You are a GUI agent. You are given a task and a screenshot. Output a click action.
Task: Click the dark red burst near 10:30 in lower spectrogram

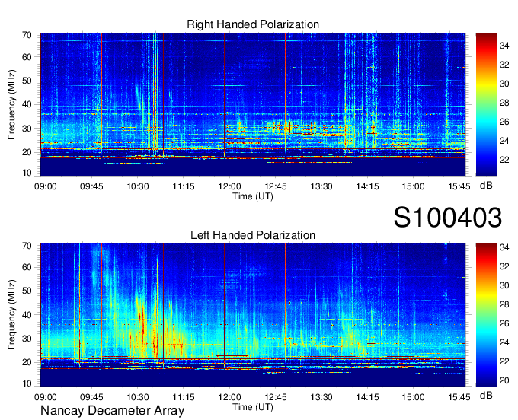(142, 320)
